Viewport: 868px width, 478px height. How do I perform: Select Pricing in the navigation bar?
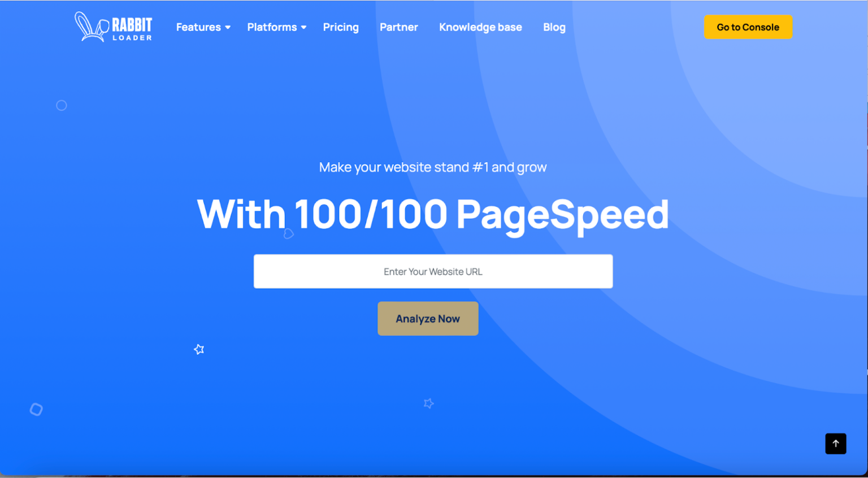click(341, 27)
